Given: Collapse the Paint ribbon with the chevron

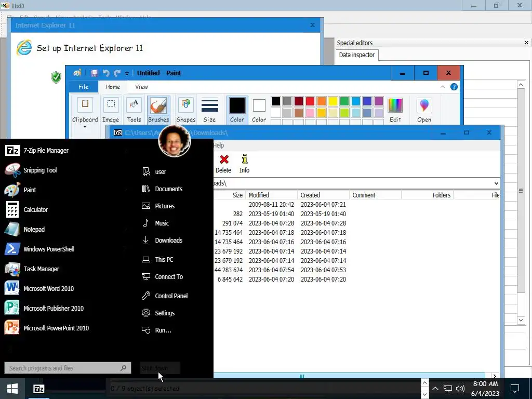Looking at the screenshot, I should tap(443, 87).
